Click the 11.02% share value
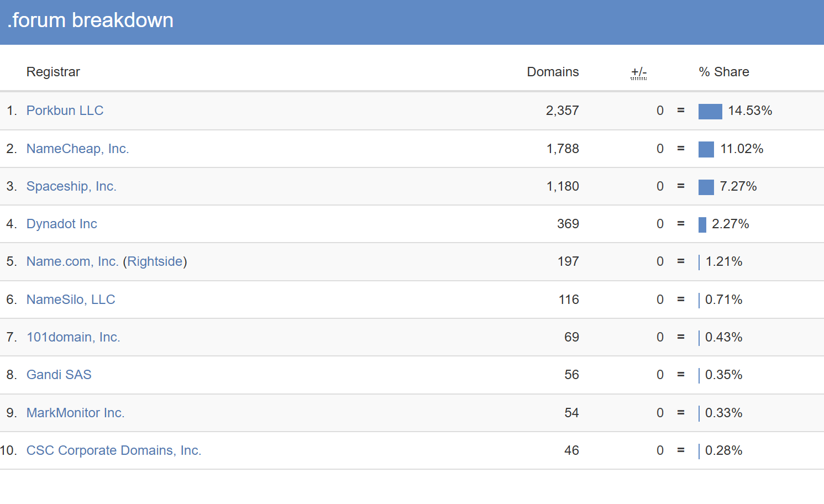Image resolution: width=824 pixels, height=504 pixels. pyautogui.click(x=742, y=149)
